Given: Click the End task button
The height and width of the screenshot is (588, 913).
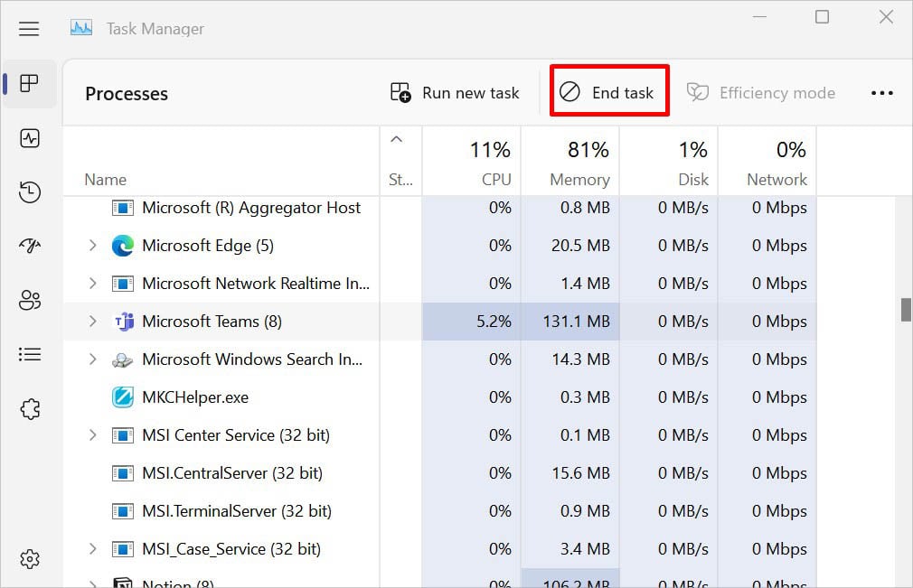Looking at the screenshot, I should pos(609,92).
